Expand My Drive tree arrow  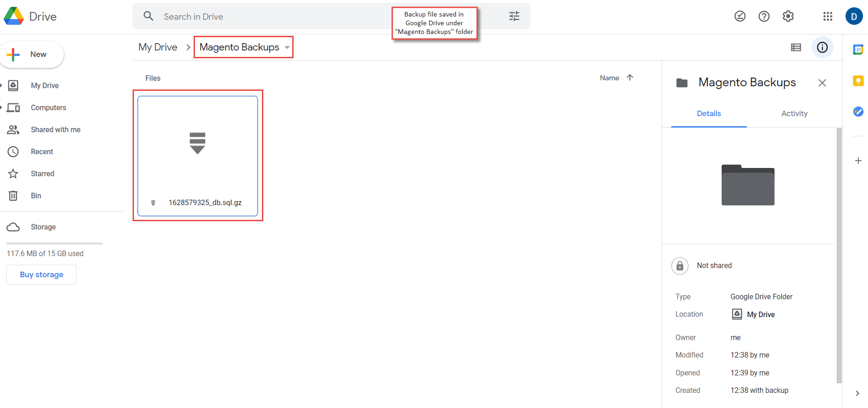tap(1, 85)
